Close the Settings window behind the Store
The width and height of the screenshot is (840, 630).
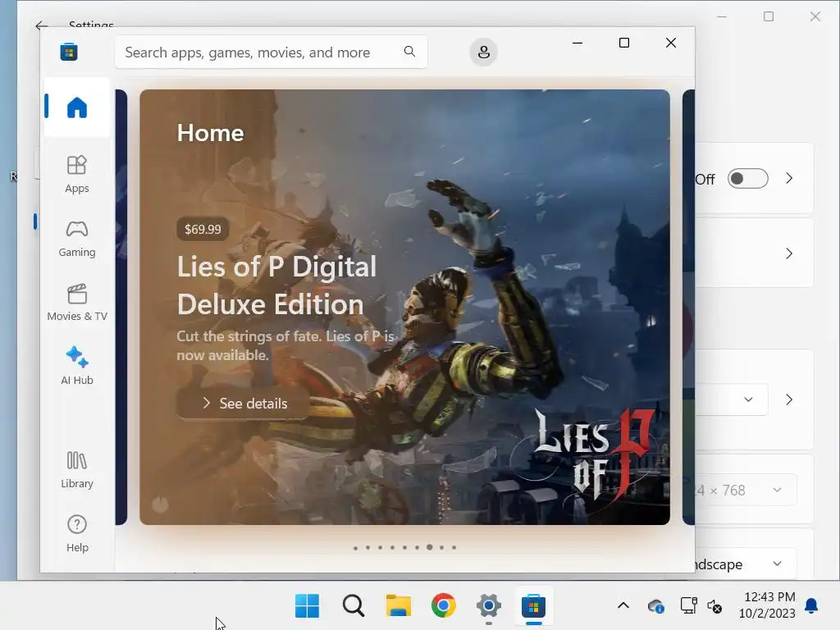815,16
